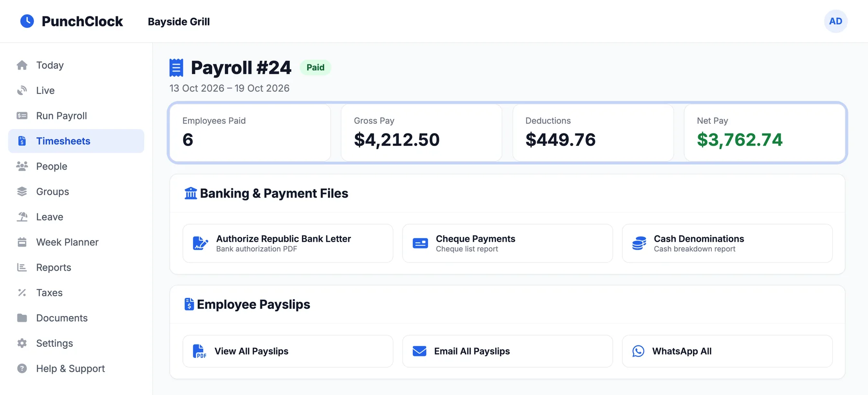Open the AD user avatar menu
The image size is (868, 395).
point(836,21)
